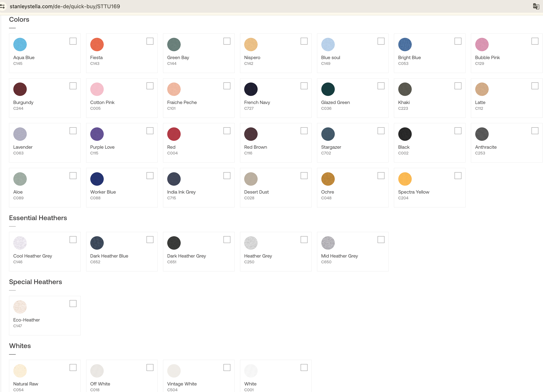This screenshot has height=392, width=543.
Task: Check the Eco-Heather checkbox
Action: (x=73, y=304)
